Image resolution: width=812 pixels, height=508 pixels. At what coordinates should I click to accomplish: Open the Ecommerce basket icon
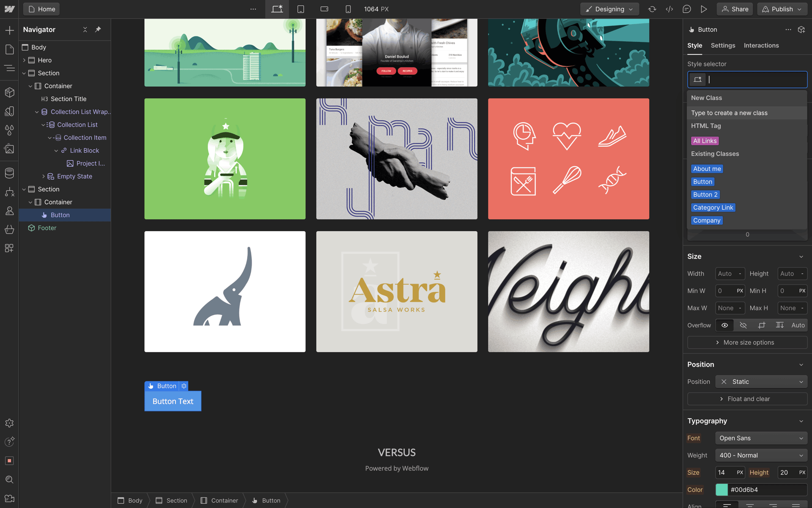(9, 229)
